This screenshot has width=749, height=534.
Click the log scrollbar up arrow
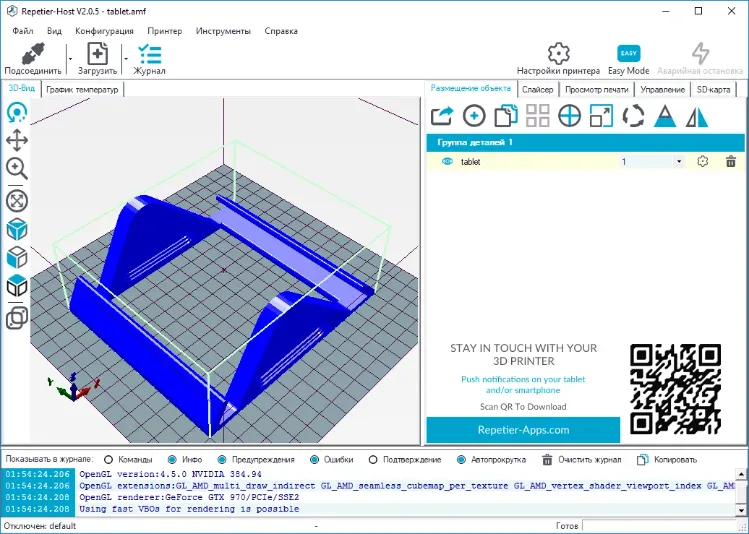741,474
